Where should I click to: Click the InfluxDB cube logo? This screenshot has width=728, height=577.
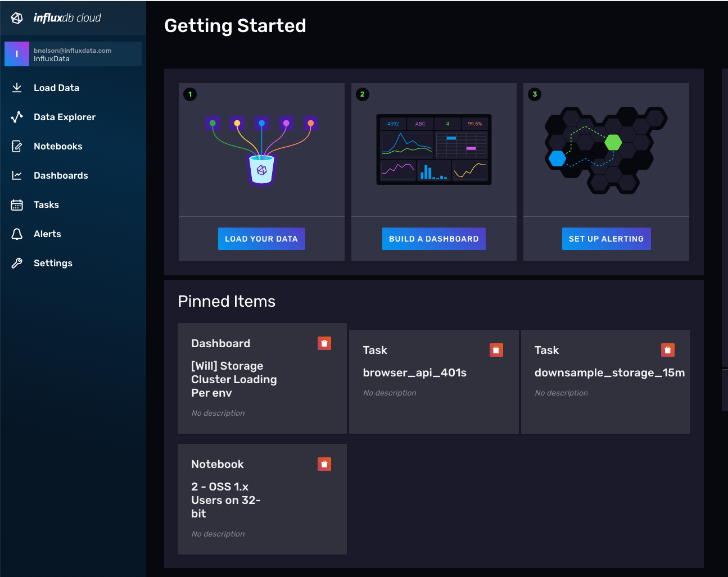click(16, 17)
